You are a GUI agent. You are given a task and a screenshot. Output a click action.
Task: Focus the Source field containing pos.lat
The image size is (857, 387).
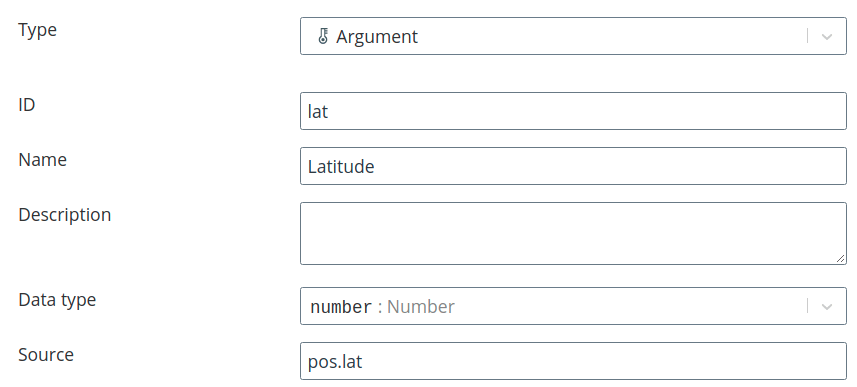click(573, 361)
